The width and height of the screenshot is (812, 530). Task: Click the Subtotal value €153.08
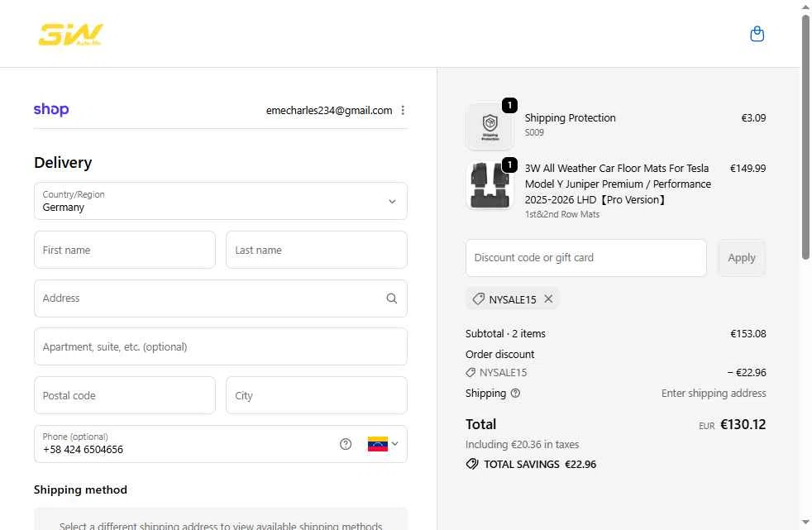[748, 334]
